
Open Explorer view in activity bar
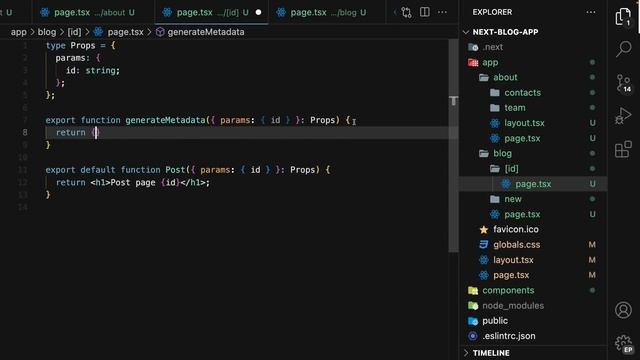tap(623, 17)
